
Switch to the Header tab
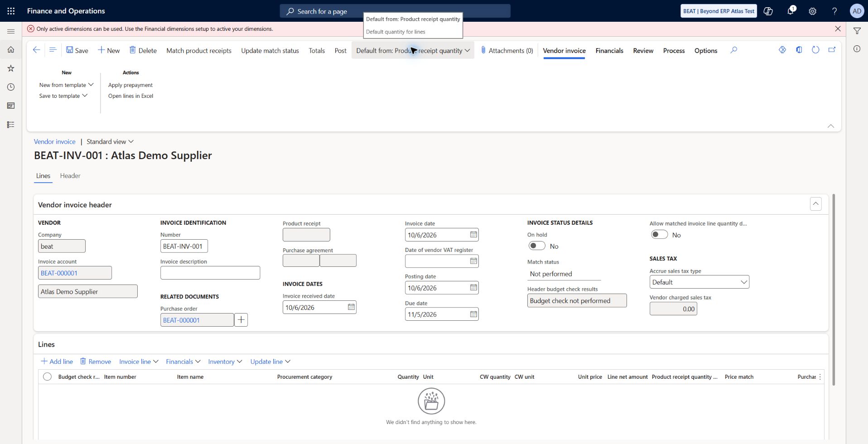[70, 176]
